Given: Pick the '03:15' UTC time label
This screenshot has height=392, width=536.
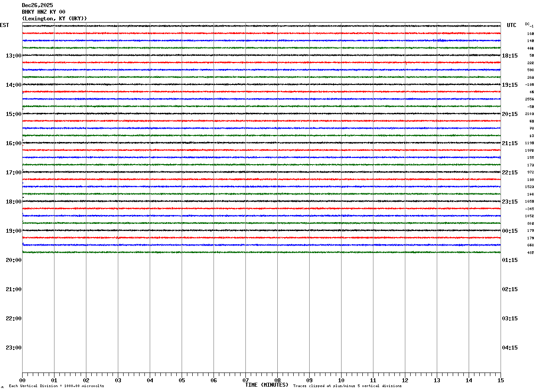Looking at the screenshot, I should pos(510,319).
